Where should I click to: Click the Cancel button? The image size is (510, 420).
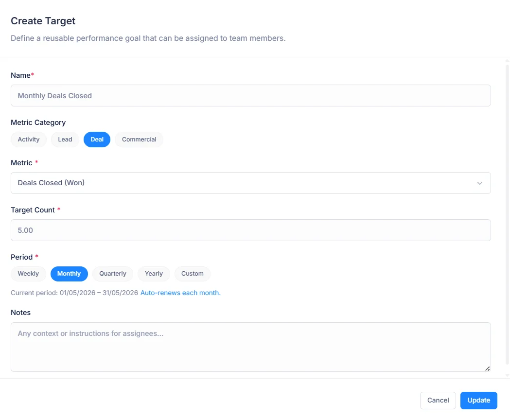tap(438, 400)
